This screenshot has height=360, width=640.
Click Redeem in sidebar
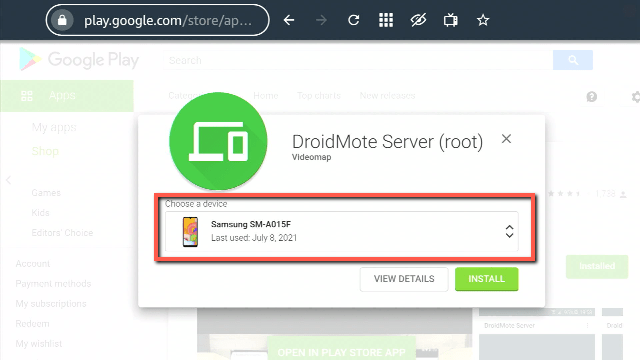tap(32, 324)
